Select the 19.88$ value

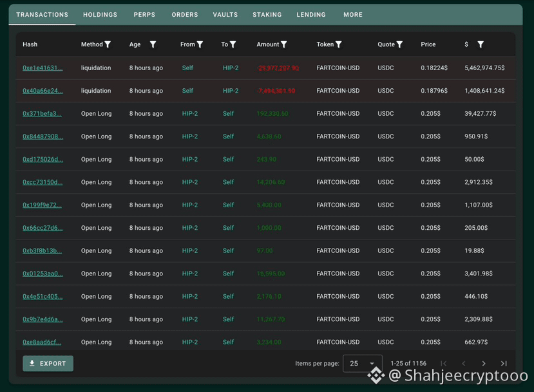tap(474, 250)
